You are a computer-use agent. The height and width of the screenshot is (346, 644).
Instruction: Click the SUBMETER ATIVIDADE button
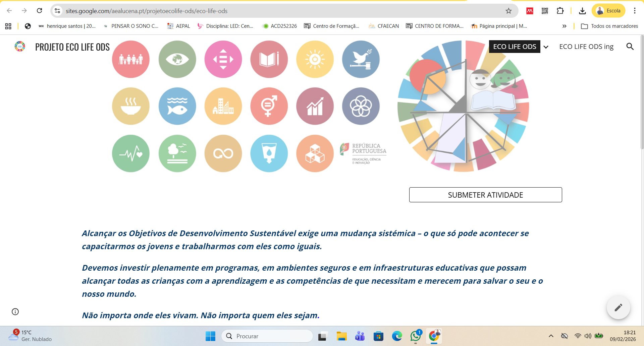(485, 195)
